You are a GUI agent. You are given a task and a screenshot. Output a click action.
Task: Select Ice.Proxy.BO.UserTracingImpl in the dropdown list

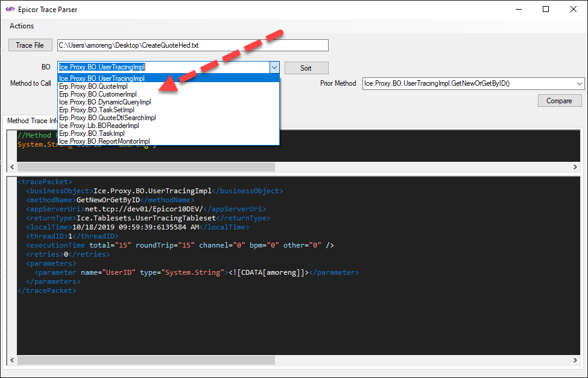[x=169, y=78]
